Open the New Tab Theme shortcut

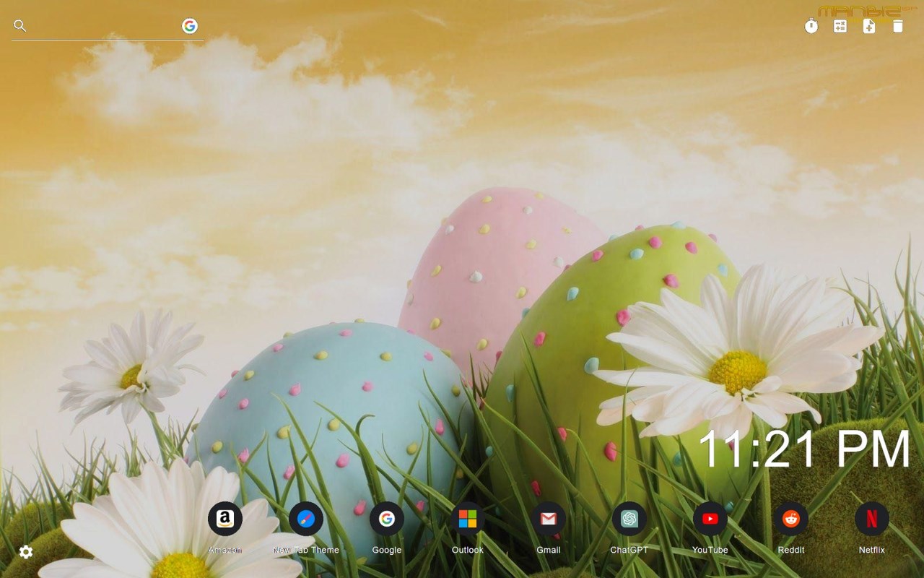(x=306, y=519)
